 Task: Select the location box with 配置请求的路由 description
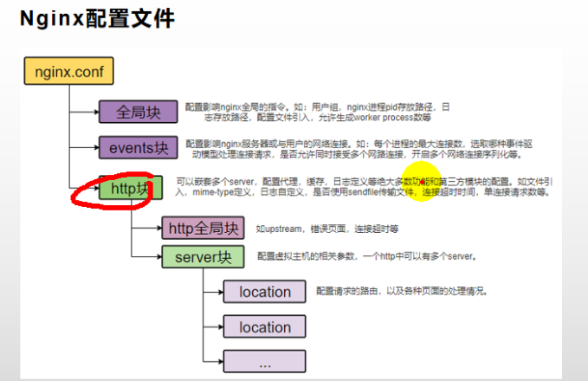[265, 291]
